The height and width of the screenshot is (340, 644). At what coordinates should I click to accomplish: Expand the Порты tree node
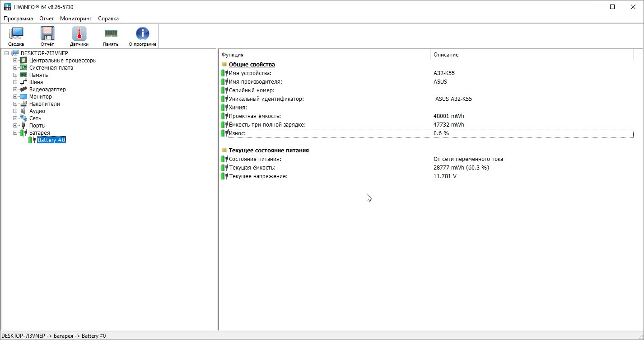pos(15,126)
